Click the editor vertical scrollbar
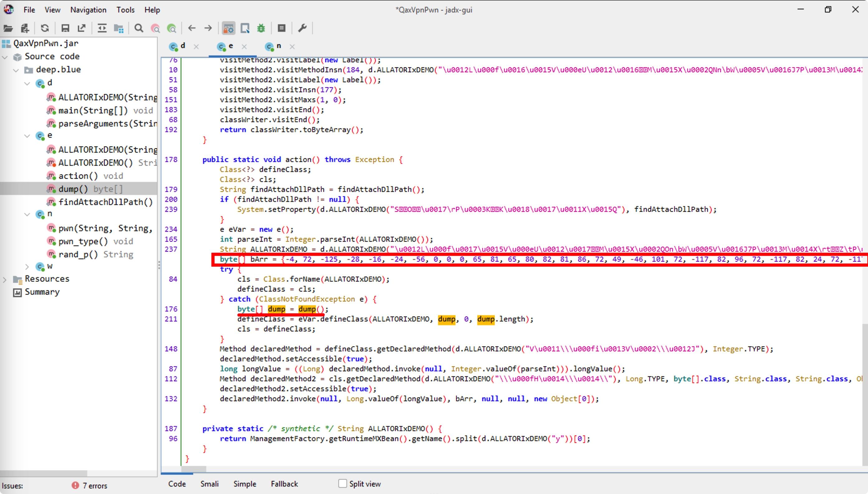This screenshot has height=494, width=868. pos(865,395)
